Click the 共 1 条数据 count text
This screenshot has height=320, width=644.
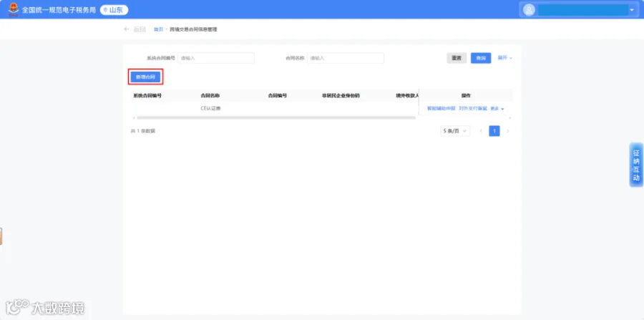tap(143, 131)
